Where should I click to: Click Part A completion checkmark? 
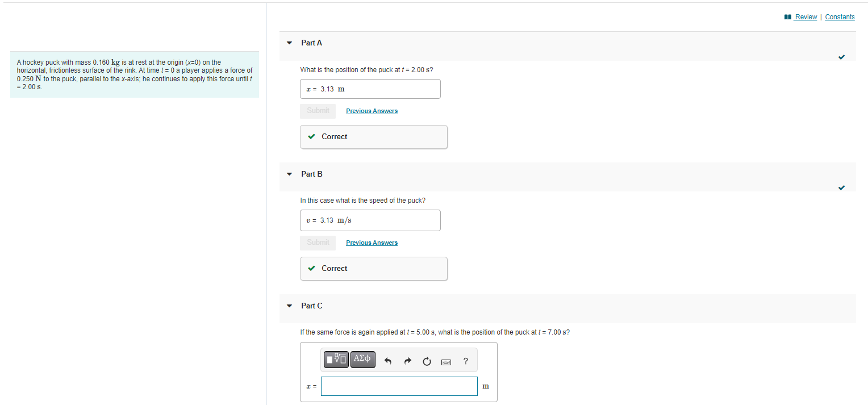pos(841,56)
